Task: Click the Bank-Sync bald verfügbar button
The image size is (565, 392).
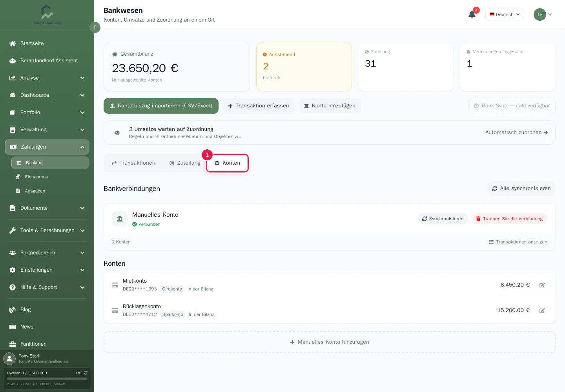Action: [512, 106]
